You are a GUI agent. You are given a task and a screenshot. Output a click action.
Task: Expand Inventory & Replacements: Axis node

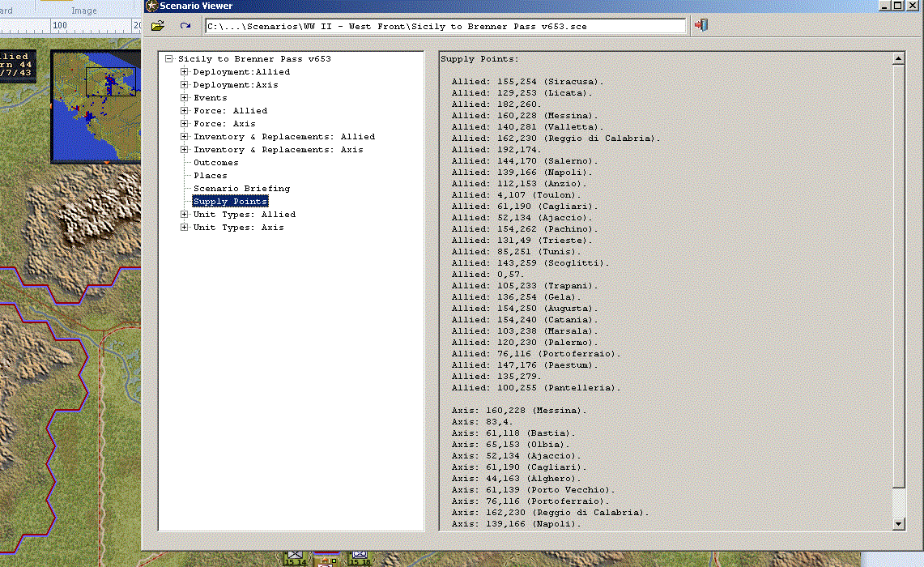(185, 150)
